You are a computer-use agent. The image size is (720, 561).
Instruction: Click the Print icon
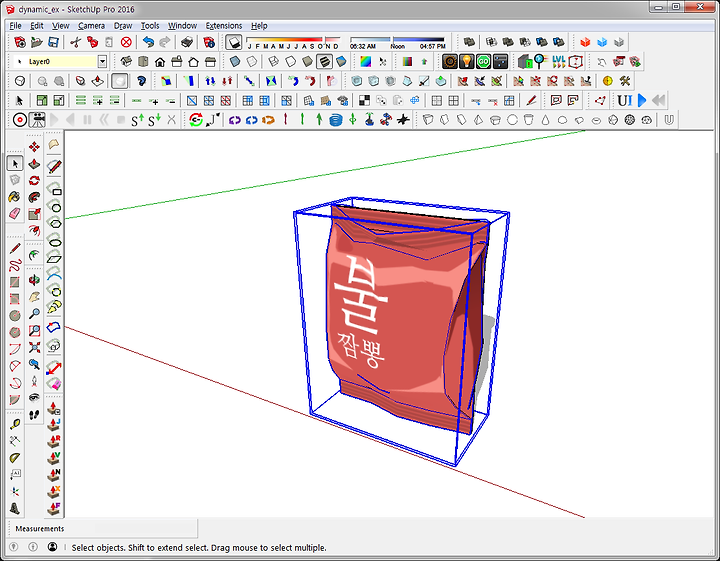click(x=186, y=42)
